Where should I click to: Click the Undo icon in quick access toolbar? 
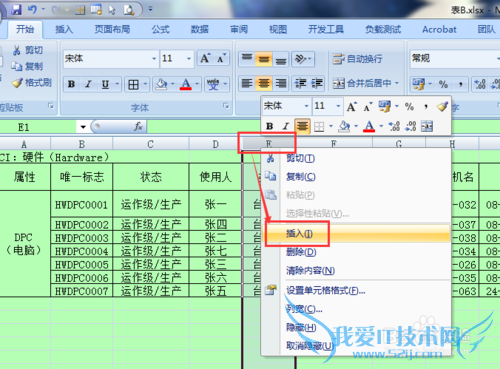coord(33,9)
